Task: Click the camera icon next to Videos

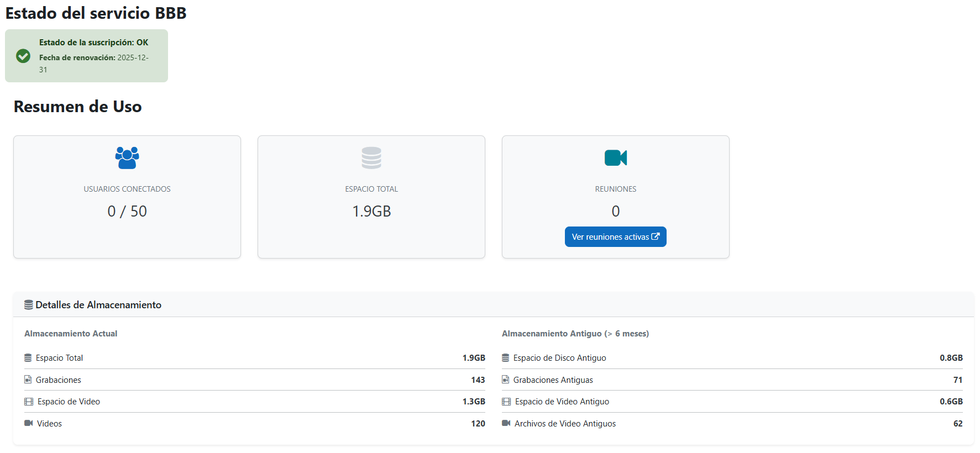Action: coord(29,423)
